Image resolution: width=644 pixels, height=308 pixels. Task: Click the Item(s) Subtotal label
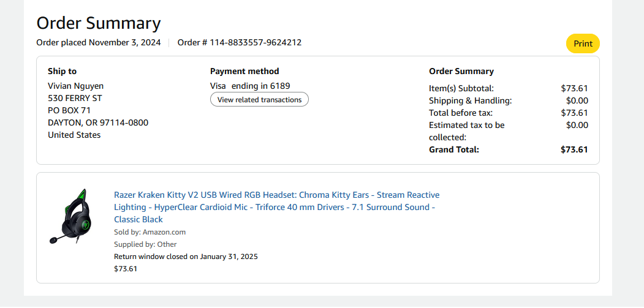click(x=461, y=88)
